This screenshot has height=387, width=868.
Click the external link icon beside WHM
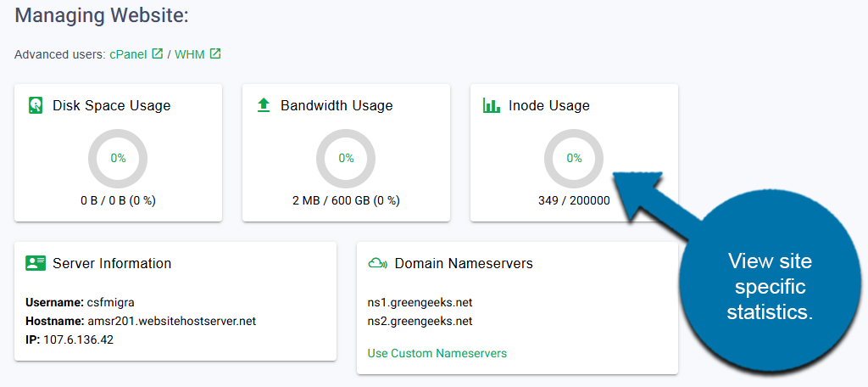(x=215, y=54)
